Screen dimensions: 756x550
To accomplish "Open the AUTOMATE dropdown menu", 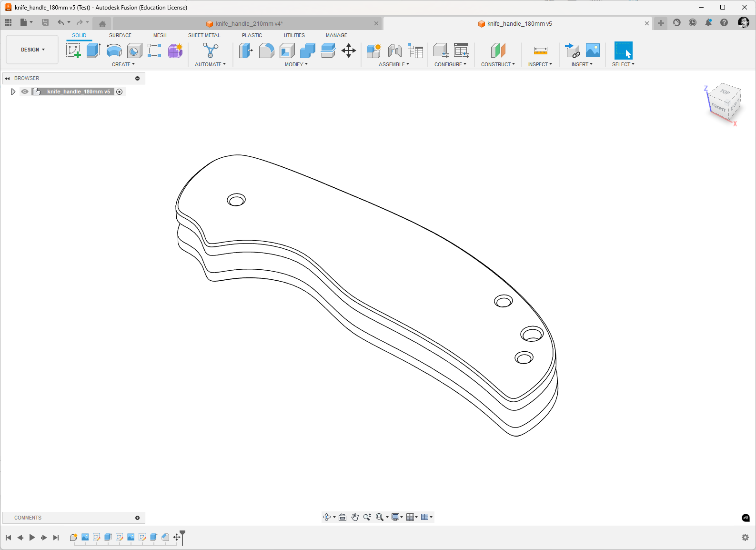I will pos(210,64).
